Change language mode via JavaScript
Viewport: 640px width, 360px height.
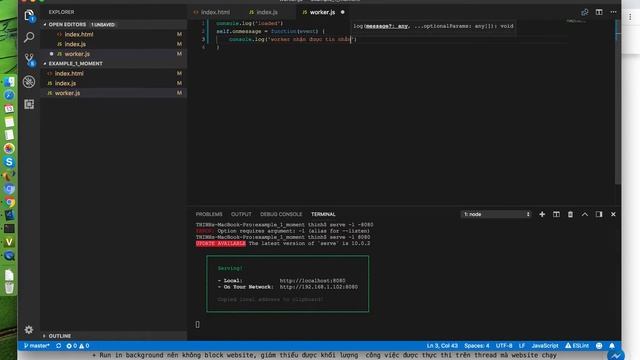click(544, 346)
